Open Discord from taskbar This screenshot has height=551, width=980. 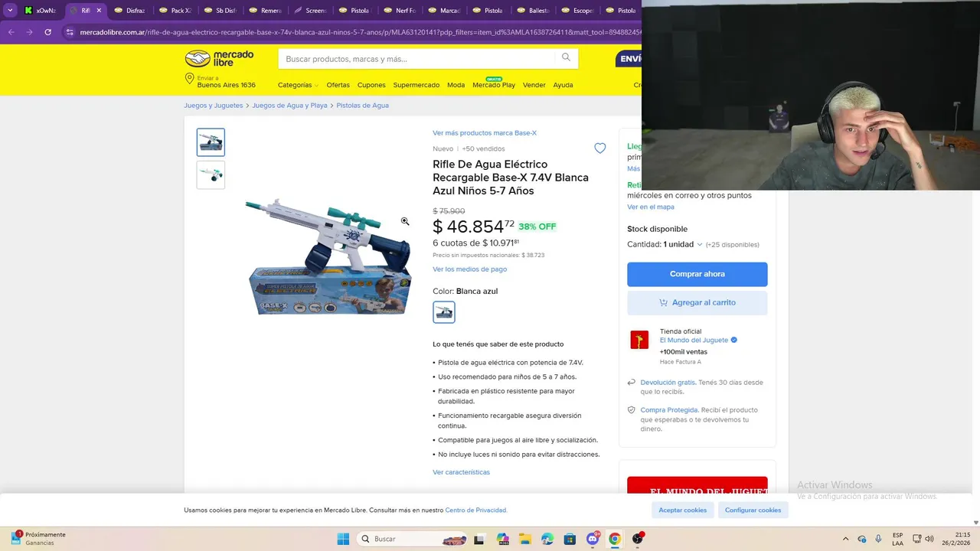pos(593,539)
